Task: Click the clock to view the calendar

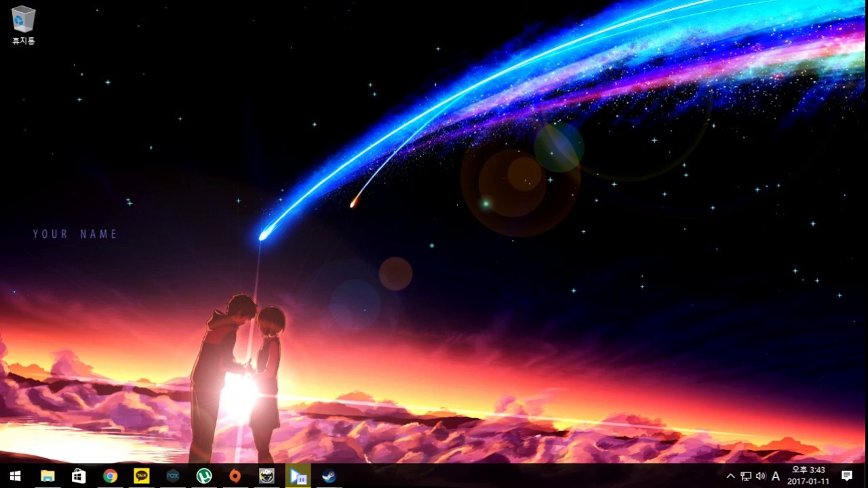Action: click(810, 476)
